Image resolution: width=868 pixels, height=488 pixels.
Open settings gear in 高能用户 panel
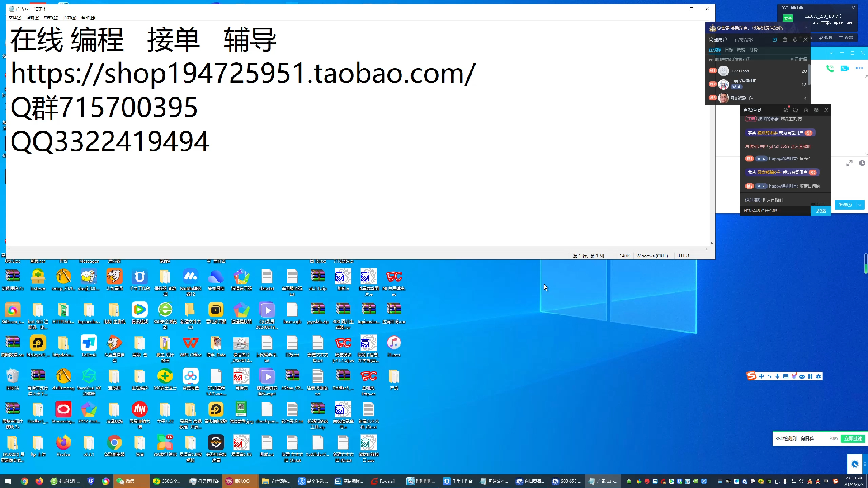tap(795, 40)
